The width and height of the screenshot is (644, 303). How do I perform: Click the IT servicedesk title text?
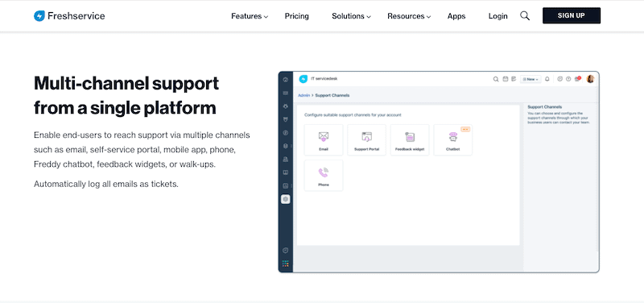tap(324, 78)
